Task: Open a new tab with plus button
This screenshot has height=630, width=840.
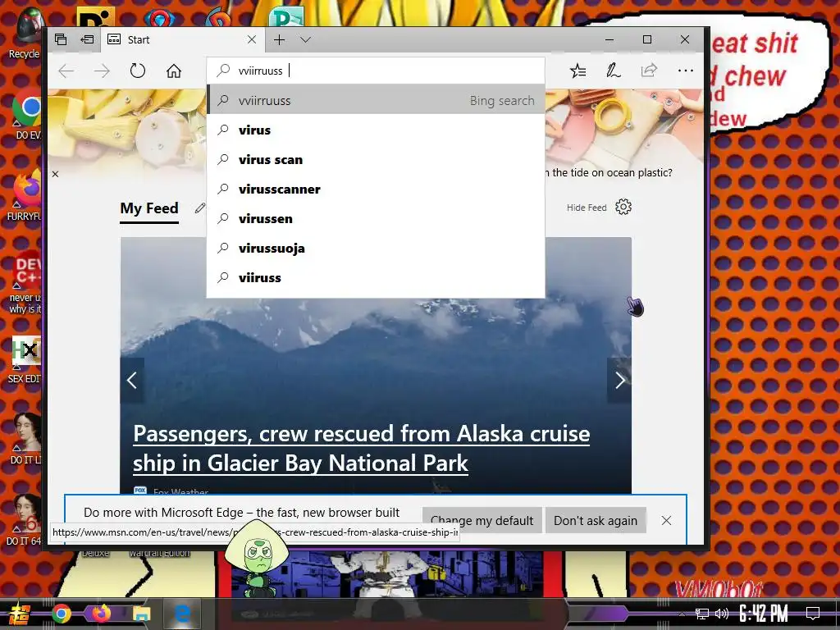Action: [279, 39]
